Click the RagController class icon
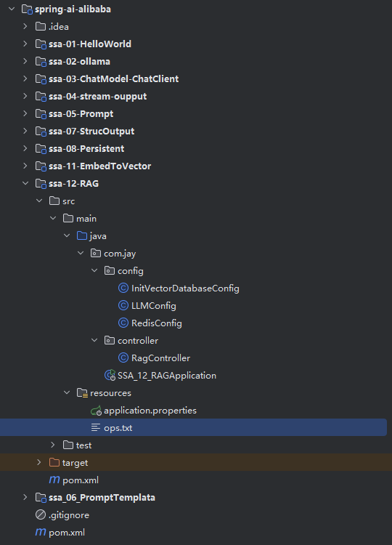This screenshot has width=392, height=545. pyautogui.click(x=123, y=358)
